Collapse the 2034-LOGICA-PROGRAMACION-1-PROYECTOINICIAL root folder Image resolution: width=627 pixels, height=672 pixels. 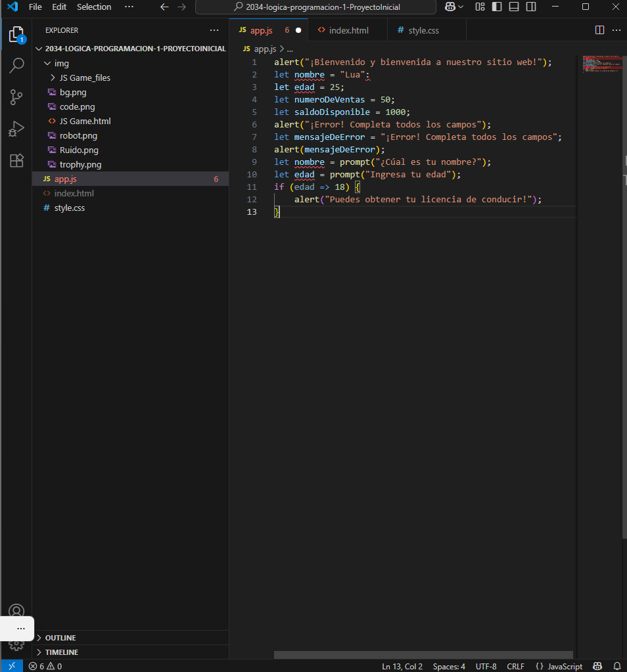click(131, 49)
